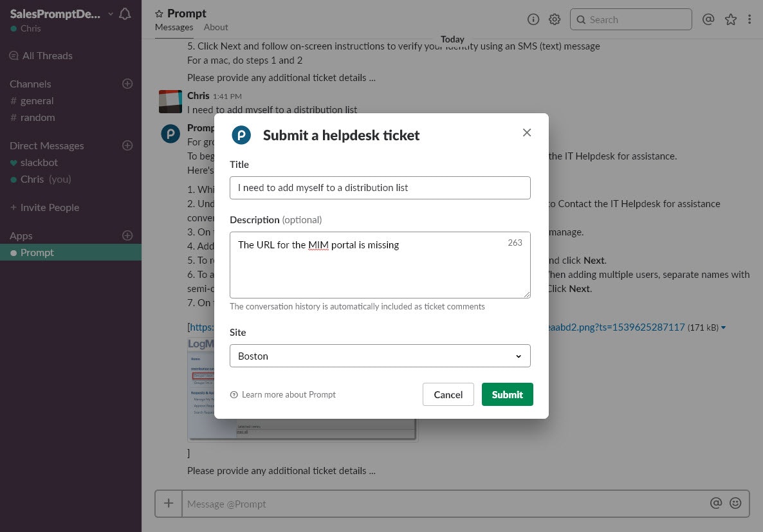Expand the SalesPromptDe workspace menu
The image size is (763, 532).
61,14
